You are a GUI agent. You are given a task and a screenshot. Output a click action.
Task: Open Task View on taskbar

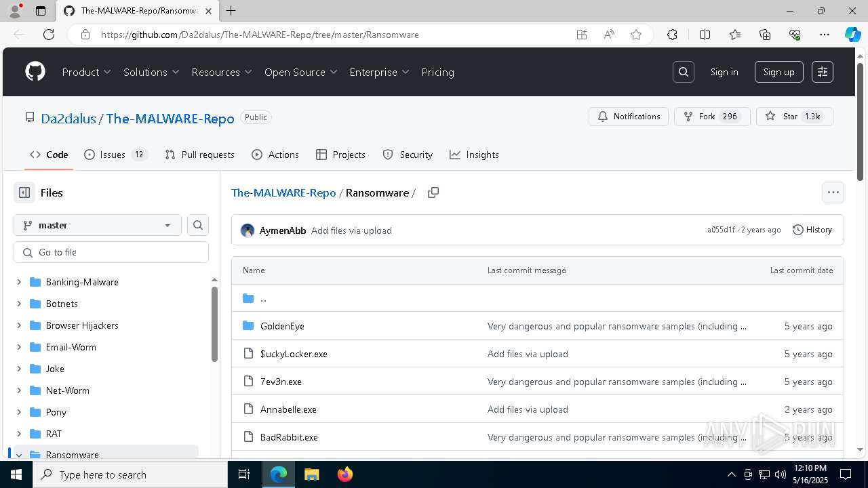[244, 474]
